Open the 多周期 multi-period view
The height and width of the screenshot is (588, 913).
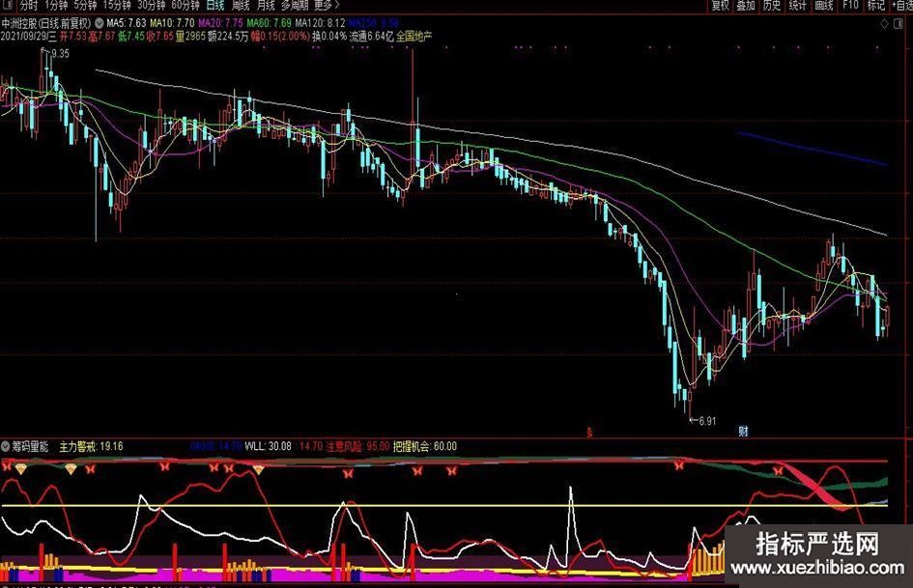pos(295,6)
